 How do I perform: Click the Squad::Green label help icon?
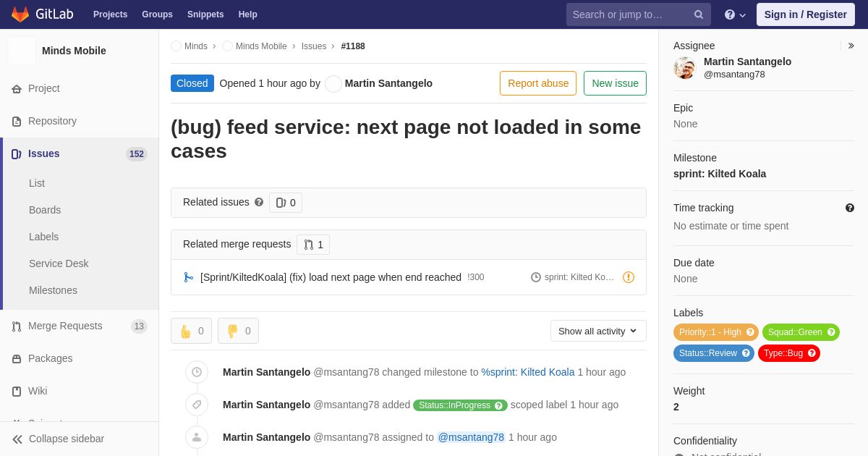(x=831, y=332)
